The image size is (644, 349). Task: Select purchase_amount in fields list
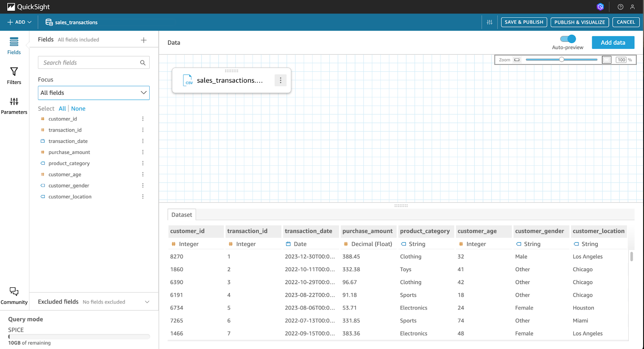[69, 152]
